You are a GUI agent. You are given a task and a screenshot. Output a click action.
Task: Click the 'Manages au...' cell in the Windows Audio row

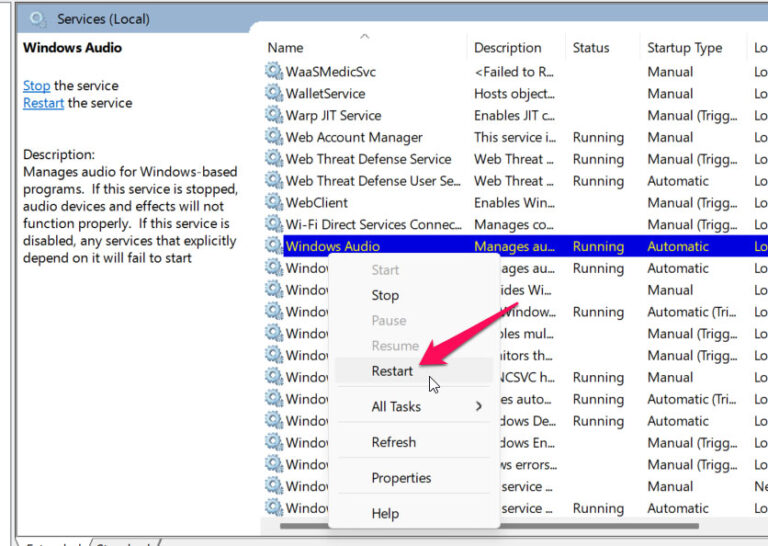(514, 246)
